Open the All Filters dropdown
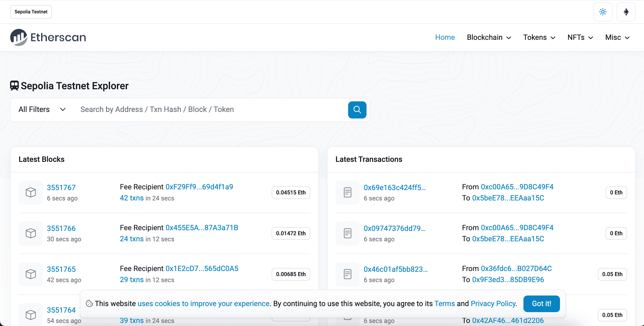 point(41,110)
